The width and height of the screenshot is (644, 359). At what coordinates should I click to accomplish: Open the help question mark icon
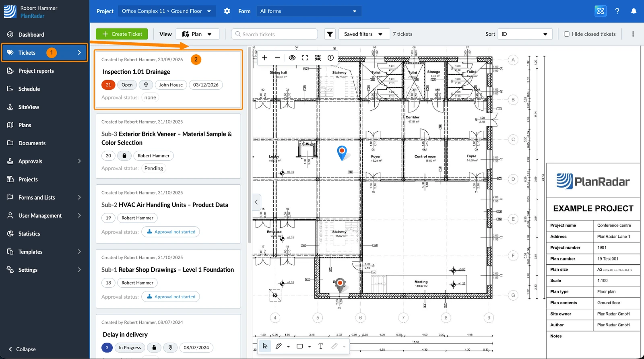tap(617, 11)
